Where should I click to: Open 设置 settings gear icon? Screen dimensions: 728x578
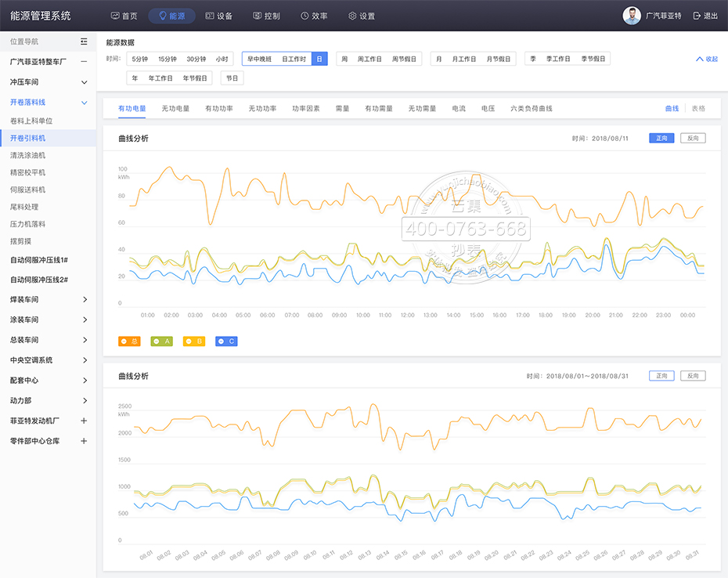click(352, 16)
